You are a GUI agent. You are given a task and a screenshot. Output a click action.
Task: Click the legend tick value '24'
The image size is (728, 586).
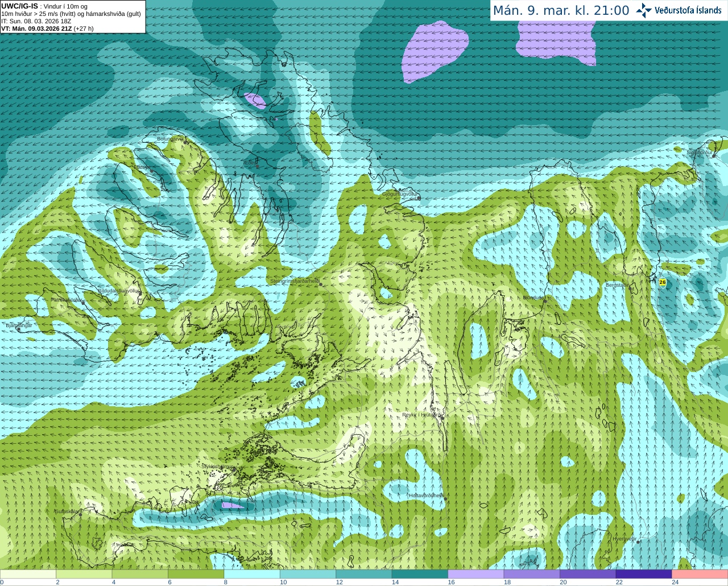pyautogui.click(x=675, y=582)
